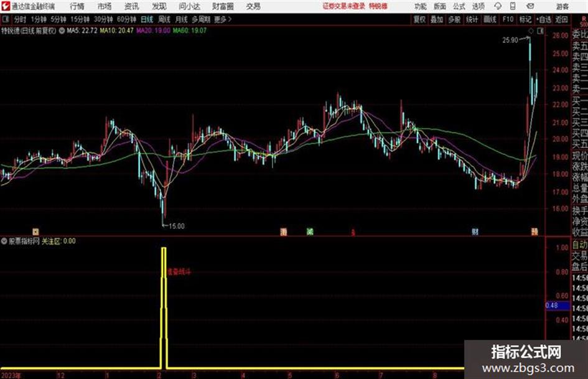Click the 返回 back button

point(561,19)
